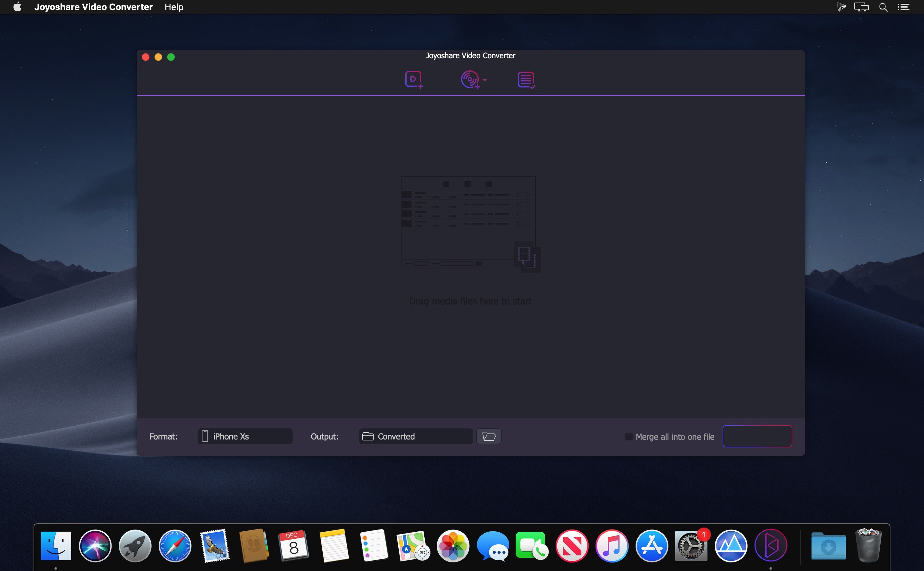Open Calendar from the Dock
The image size is (924, 571).
pos(294,546)
